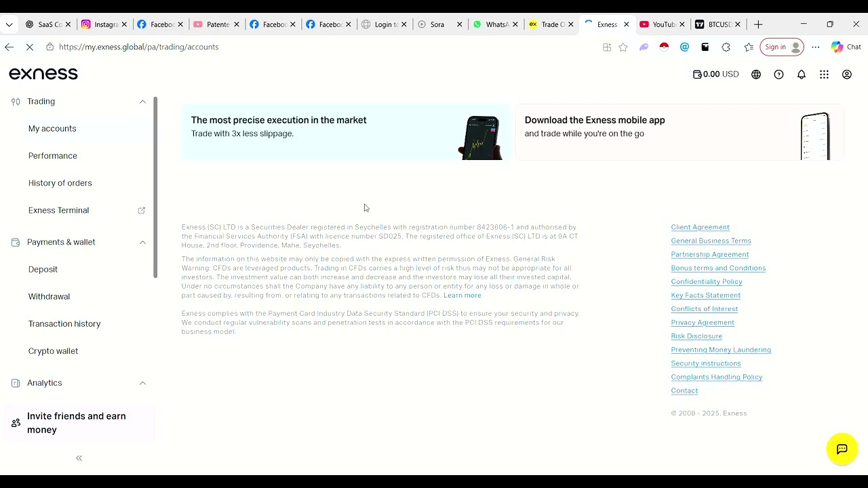This screenshot has height=488, width=868.
Task: Collapse the Analytics section chevron
Action: coord(142,383)
